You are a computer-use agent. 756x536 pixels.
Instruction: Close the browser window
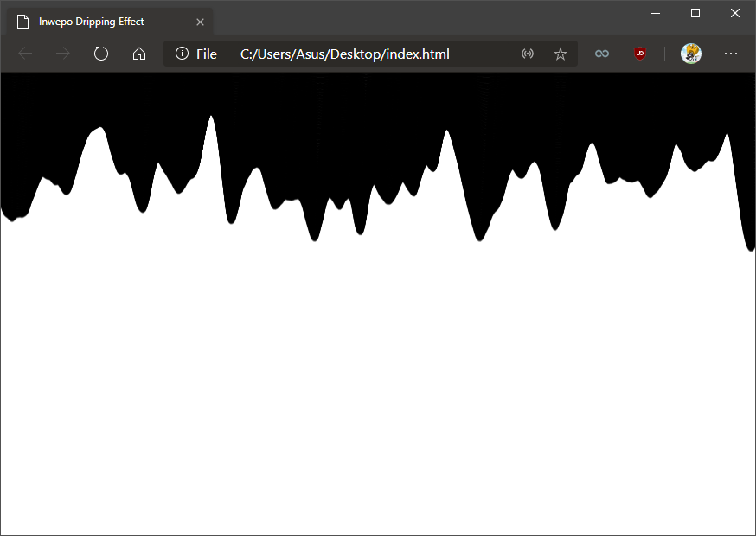(x=734, y=14)
